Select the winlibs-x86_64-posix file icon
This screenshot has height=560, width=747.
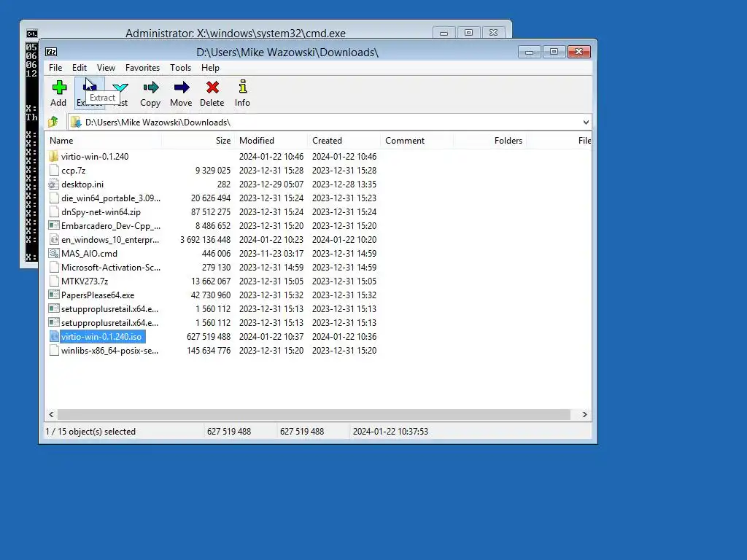pos(54,351)
